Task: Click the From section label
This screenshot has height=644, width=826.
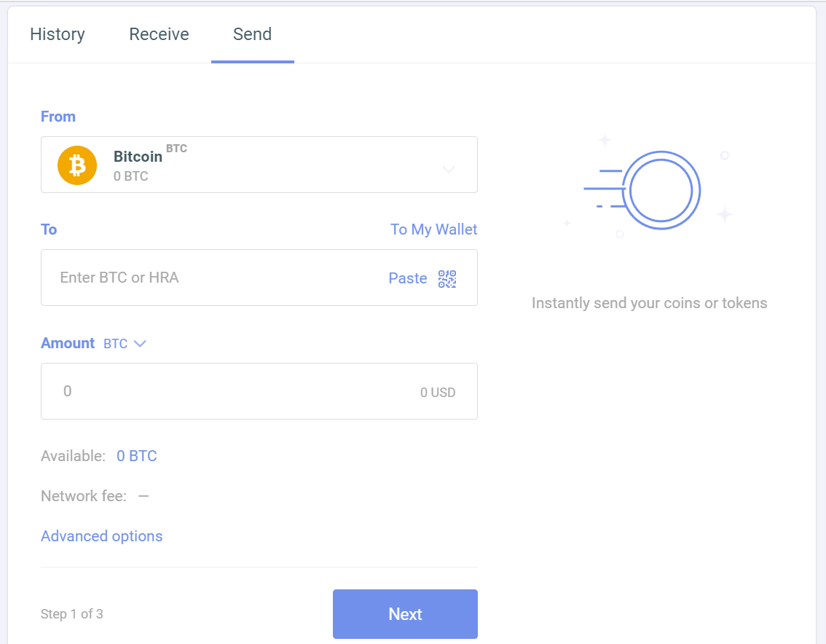Action: click(x=58, y=117)
